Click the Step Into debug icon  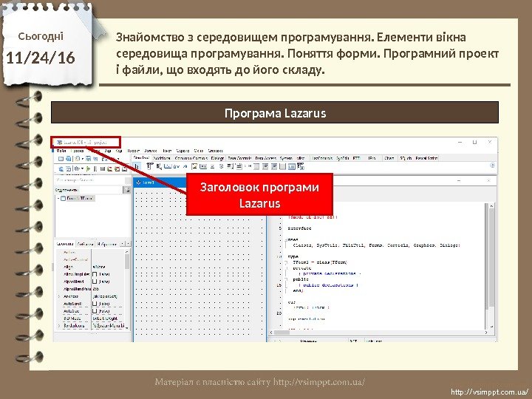pos(109,168)
